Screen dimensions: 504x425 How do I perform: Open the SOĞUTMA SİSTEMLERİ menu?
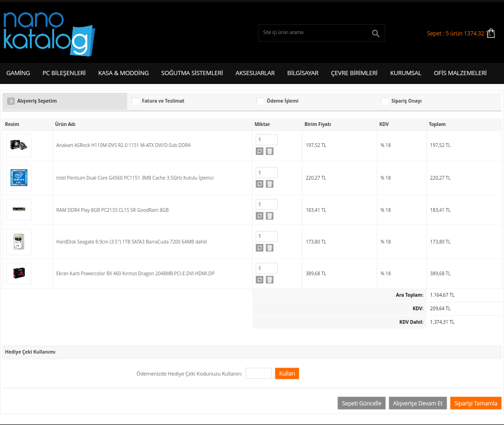[x=192, y=73]
